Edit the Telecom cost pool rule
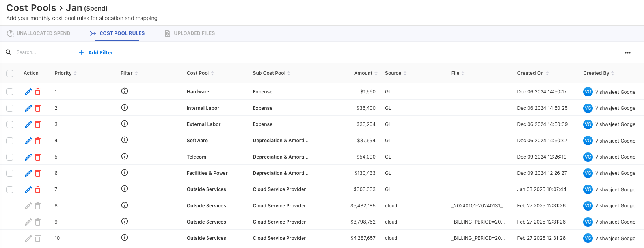Image resolution: width=644 pixels, height=248 pixels. click(x=28, y=157)
